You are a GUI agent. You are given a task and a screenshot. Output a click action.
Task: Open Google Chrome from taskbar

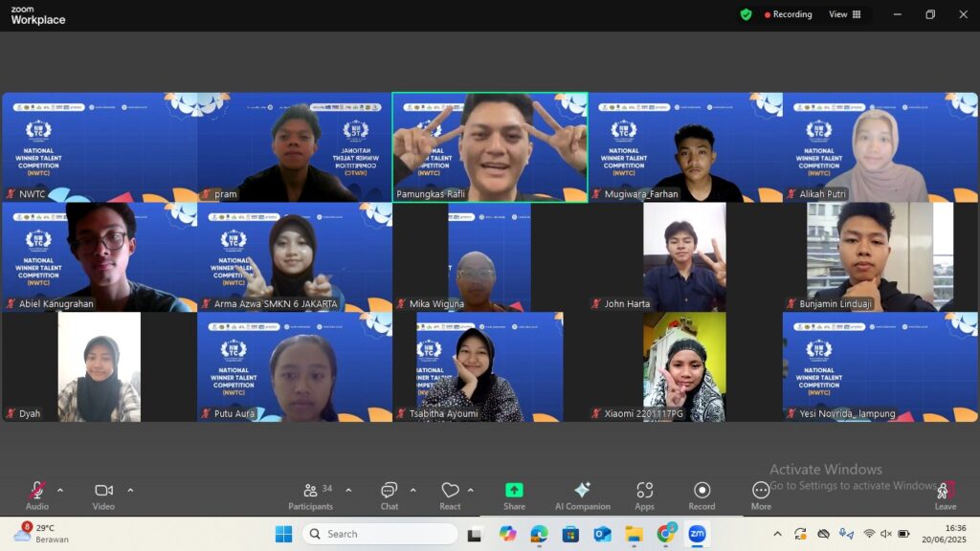[666, 533]
